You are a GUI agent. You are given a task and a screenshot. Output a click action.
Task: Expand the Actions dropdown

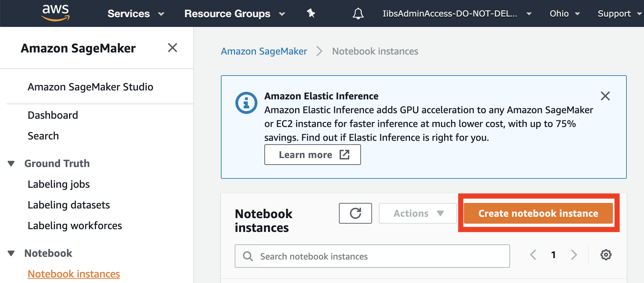tap(418, 213)
